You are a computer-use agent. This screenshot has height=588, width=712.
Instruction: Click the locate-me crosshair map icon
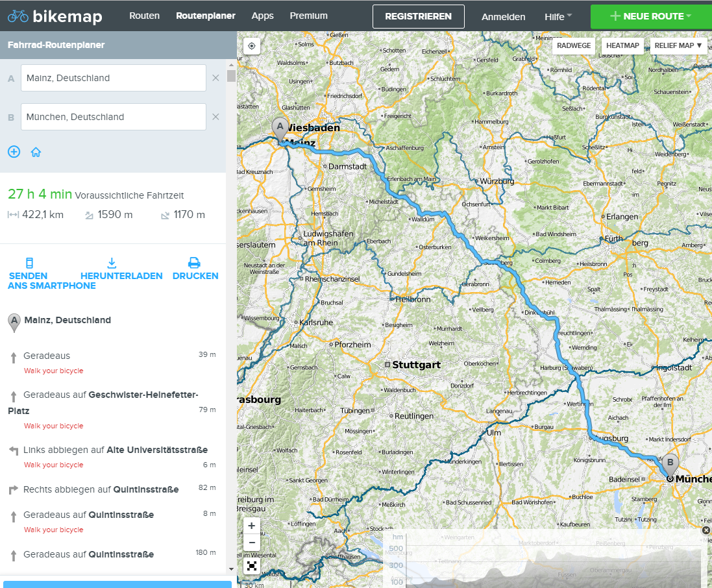click(x=252, y=46)
